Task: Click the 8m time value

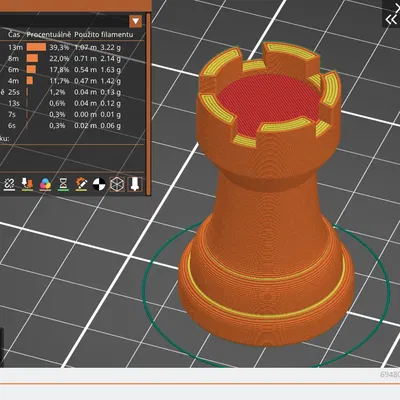Action: (x=14, y=58)
